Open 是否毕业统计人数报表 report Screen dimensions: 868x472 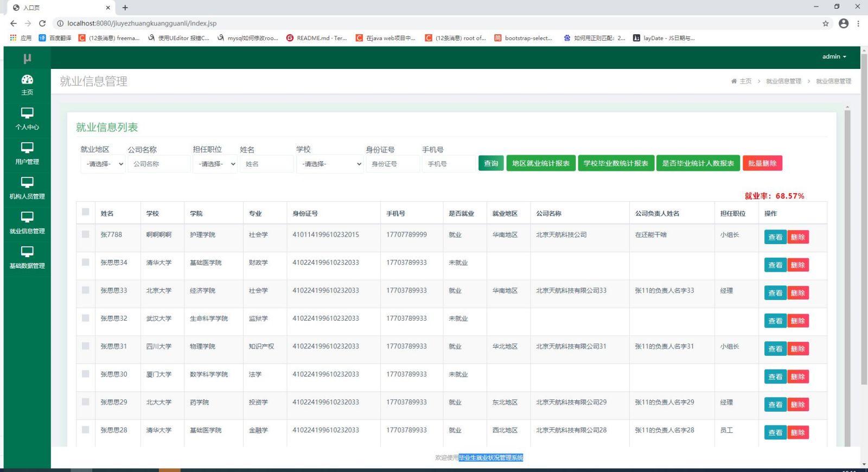(698, 163)
